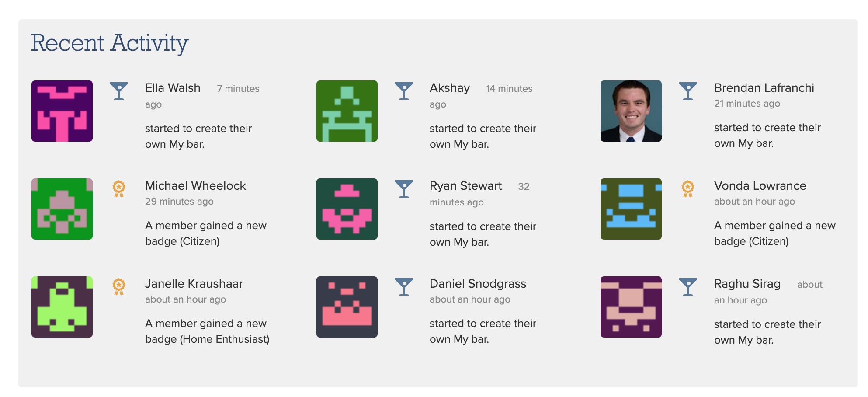Image resolution: width=868 pixels, height=397 pixels.
Task: Click the 'badge (Home Enthusiast)' activity text
Action: point(207,331)
